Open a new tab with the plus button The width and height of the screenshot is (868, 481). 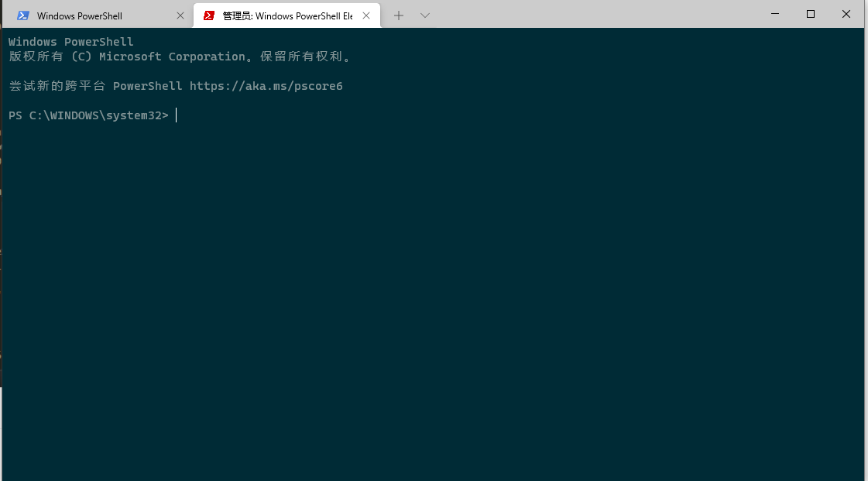(399, 15)
